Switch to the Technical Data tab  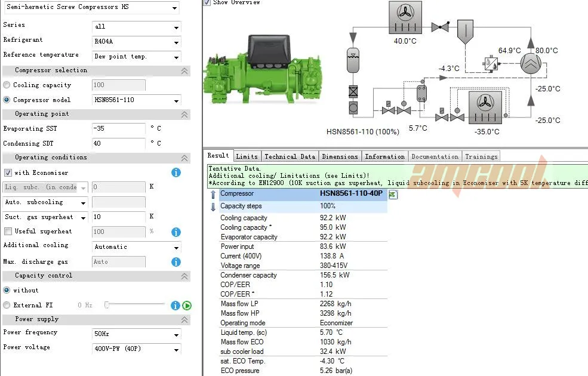click(x=290, y=156)
